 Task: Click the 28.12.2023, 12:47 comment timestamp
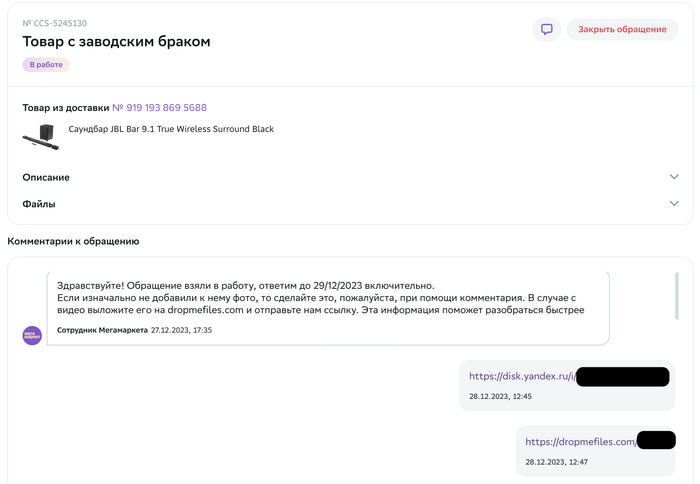coord(556,462)
